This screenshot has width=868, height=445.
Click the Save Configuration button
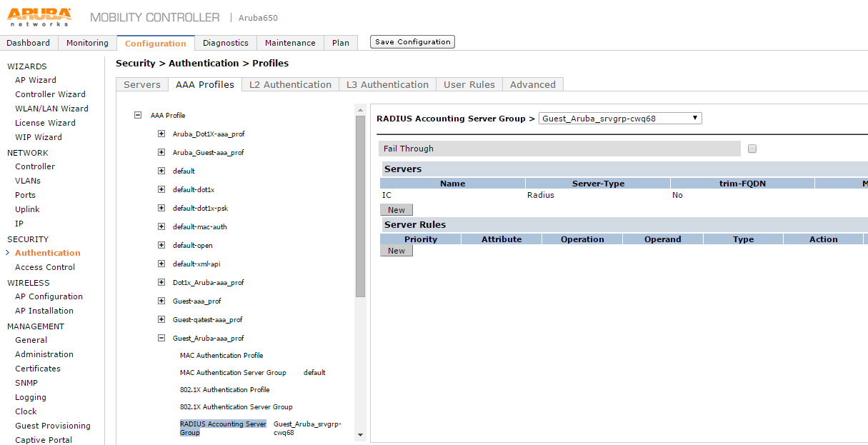[412, 42]
